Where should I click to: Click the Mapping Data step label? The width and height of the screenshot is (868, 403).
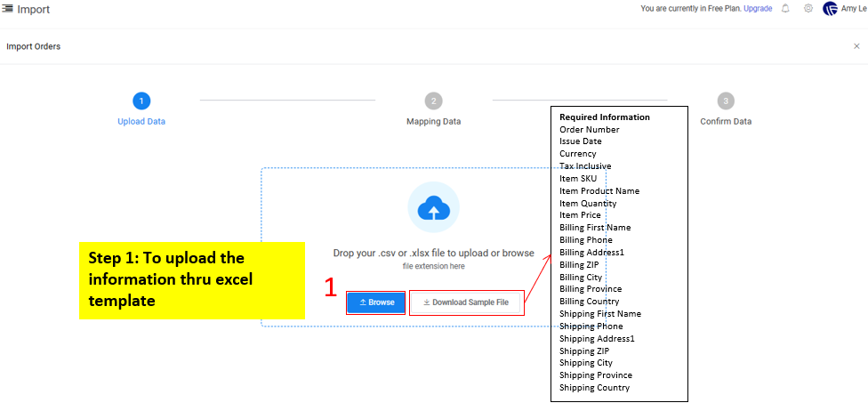coord(433,121)
